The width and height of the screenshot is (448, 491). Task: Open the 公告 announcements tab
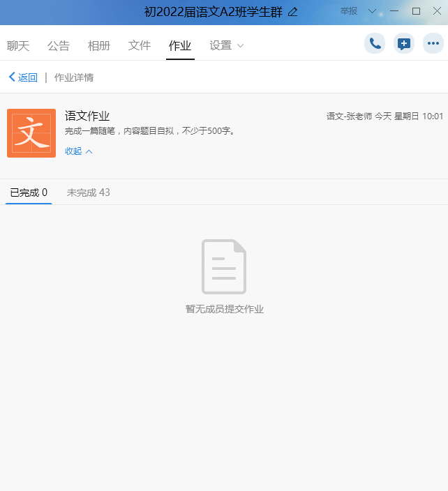59,46
